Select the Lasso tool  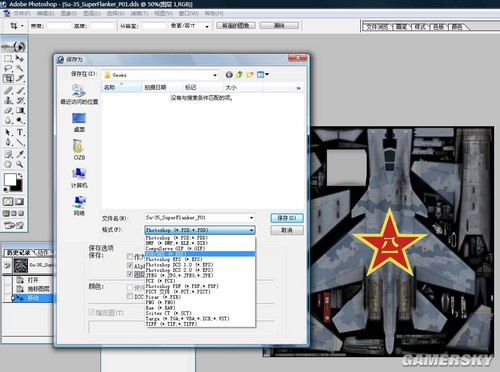pyautogui.click(x=8, y=69)
